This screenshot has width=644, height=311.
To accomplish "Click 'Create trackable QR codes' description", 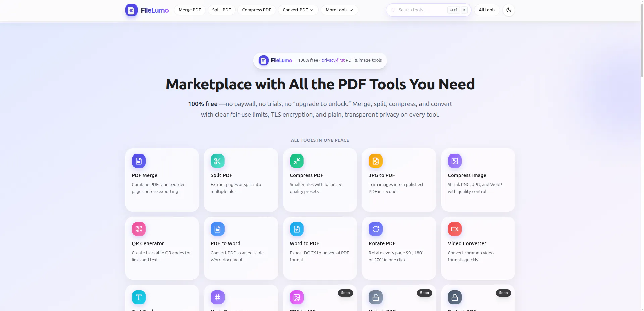I will point(161,256).
